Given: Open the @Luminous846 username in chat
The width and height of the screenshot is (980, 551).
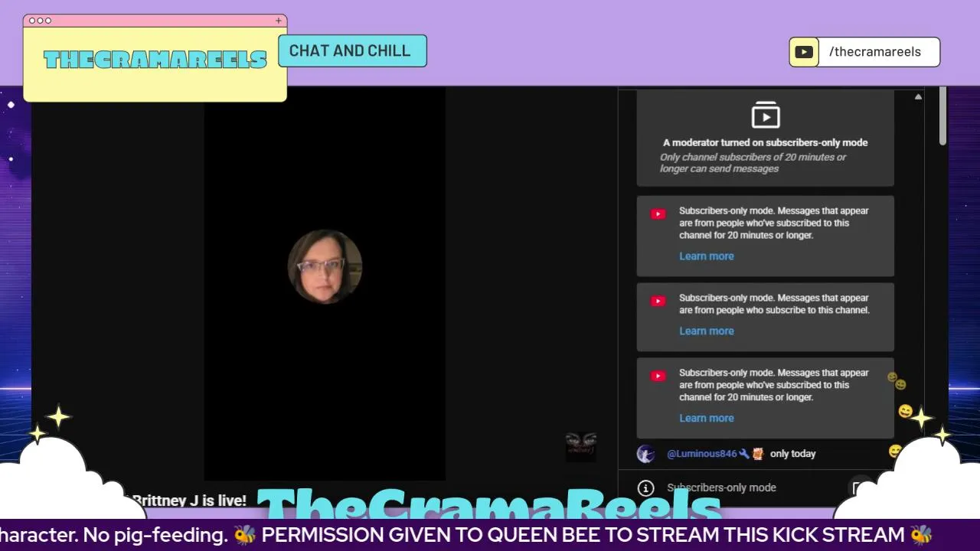Looking at the screenshot, I should (x=701, y=454).
